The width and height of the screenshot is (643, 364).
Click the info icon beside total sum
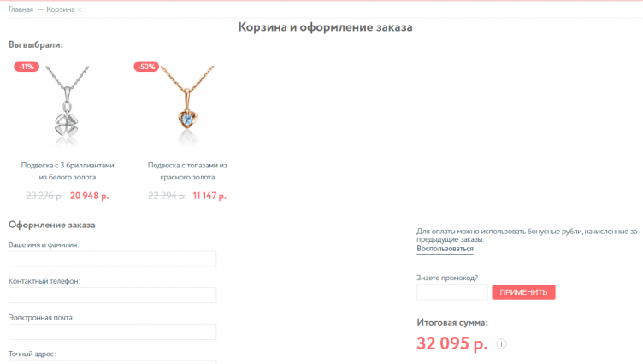501,343
